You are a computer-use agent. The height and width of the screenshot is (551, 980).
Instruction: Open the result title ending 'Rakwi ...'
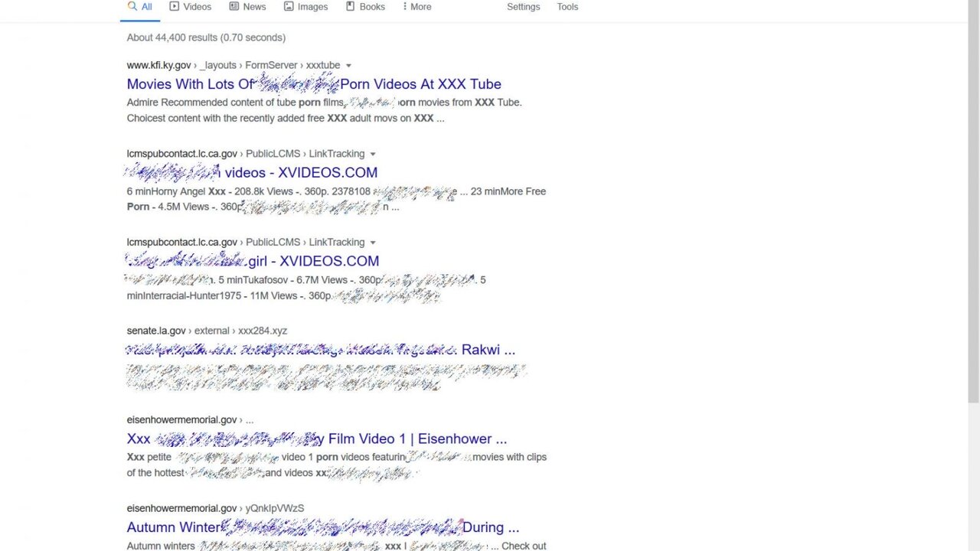coord(321,350)
